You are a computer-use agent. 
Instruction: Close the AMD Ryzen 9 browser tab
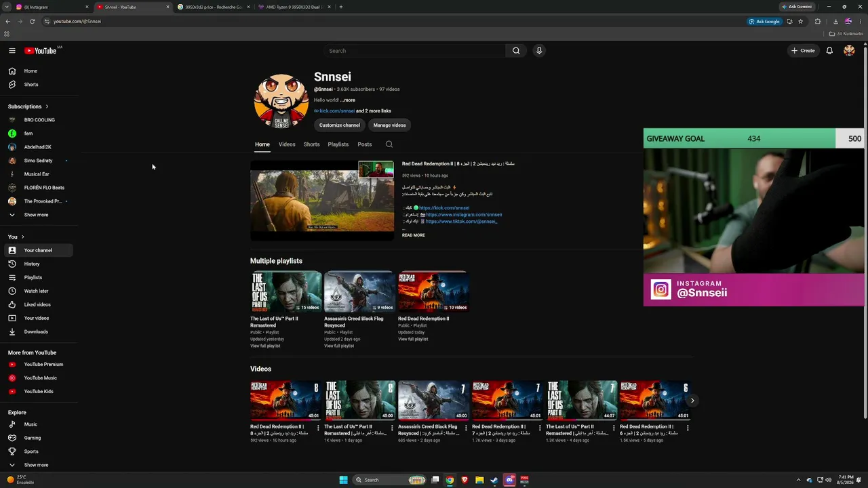[329, 7]
